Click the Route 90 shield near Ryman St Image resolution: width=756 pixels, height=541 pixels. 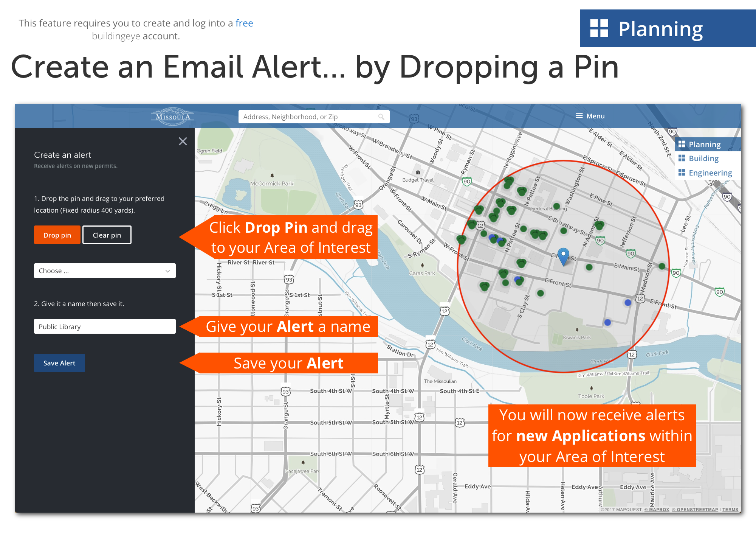(x=467, y=182)
